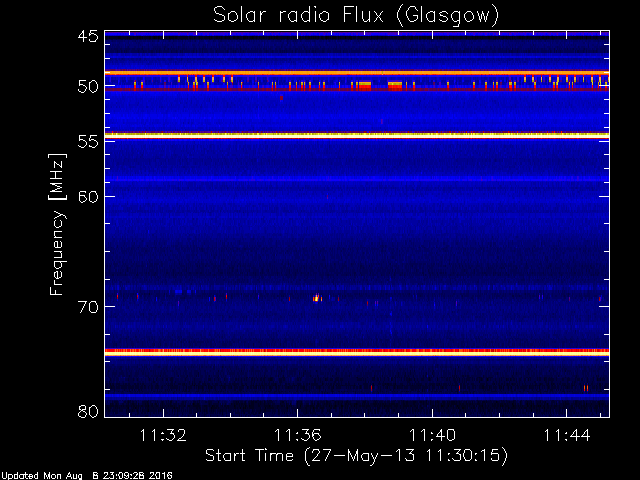Click the 60 frequency tick label
The image size is (640, 480).
[x=88, y=197]
